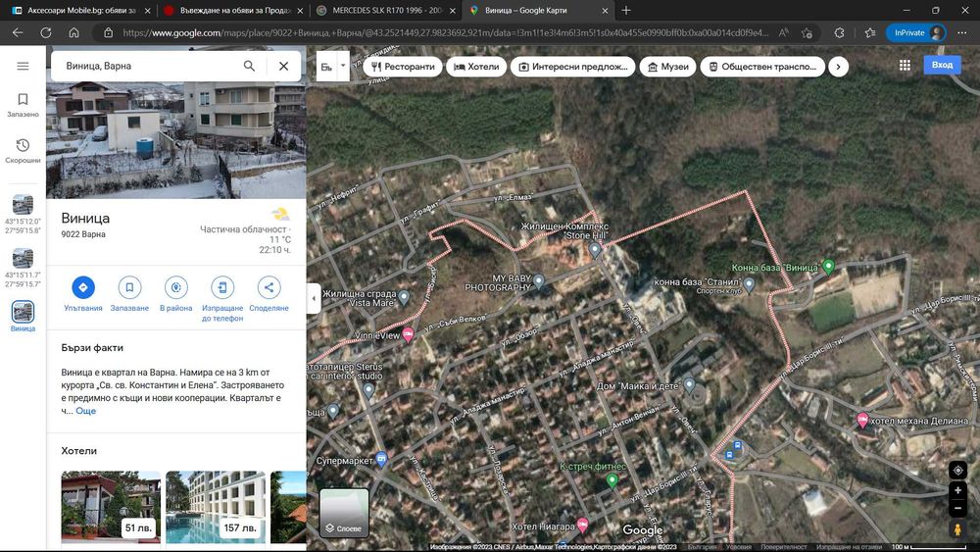Open the hotel card priced 157 лв.
Screen dimensions: 980x552
click(x=216, y=507)
